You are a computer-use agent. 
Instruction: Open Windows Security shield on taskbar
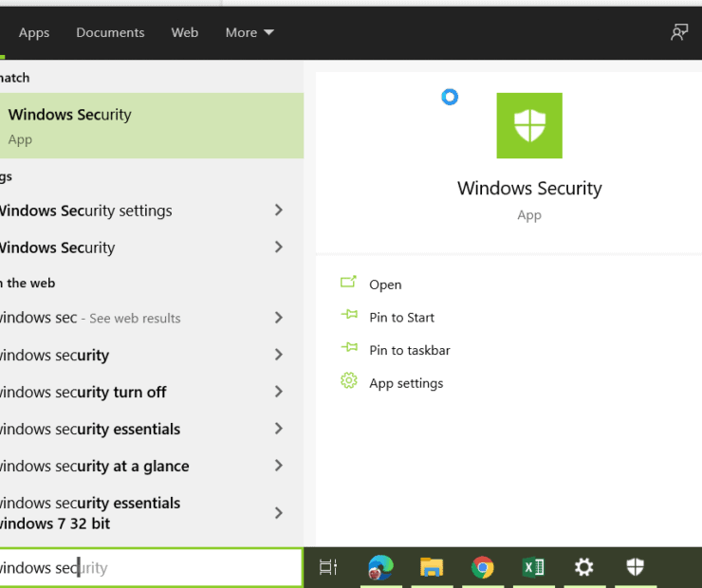click(x=635, y=567)
